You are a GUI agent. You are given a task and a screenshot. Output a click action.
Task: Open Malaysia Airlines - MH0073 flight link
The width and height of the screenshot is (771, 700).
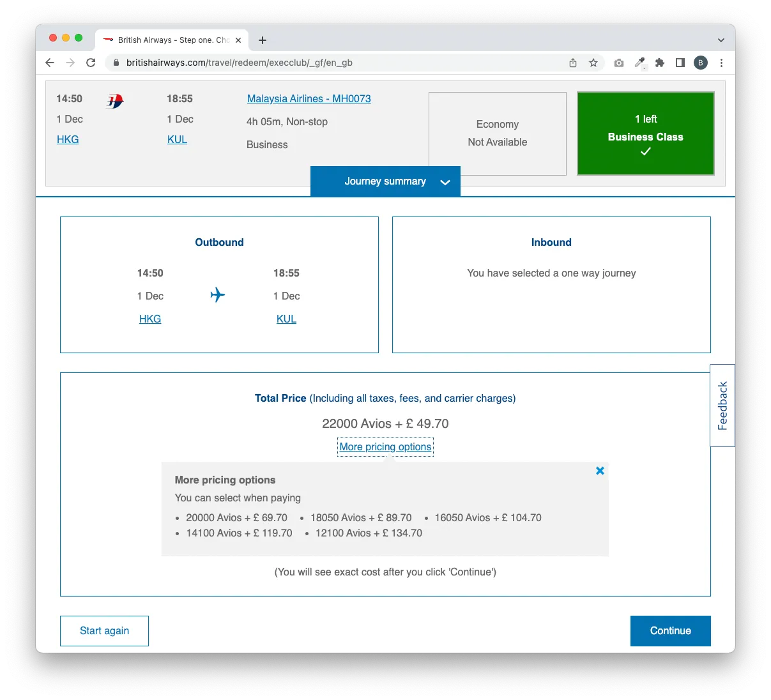309,99
